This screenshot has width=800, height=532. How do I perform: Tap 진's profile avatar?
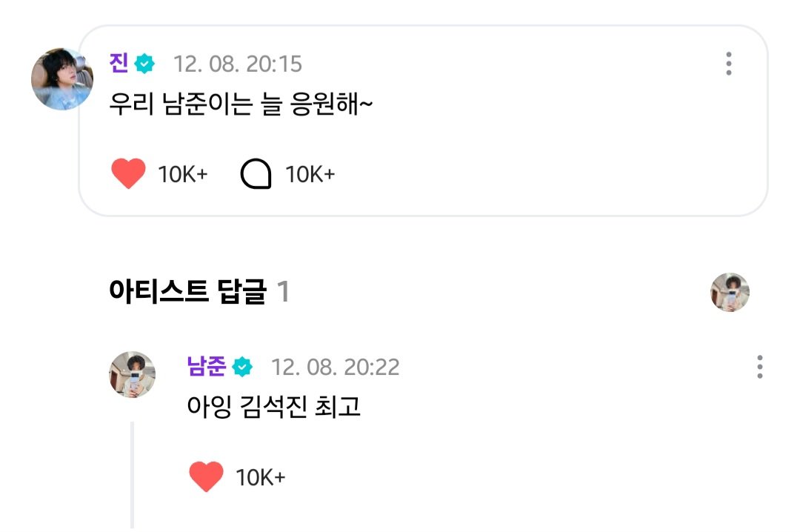pos(61,79)
